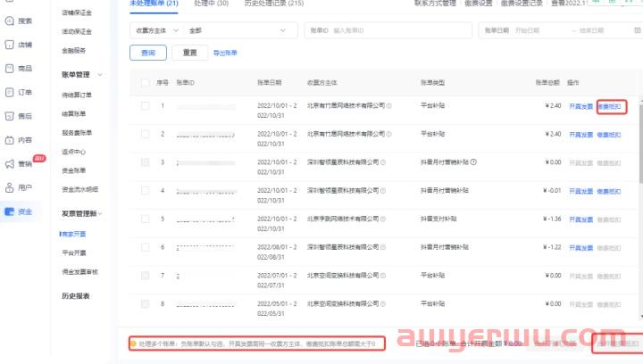
Task: Collapse the 账单管理 sidebar section
Action: pyautogui.click(x=99, y=75)
